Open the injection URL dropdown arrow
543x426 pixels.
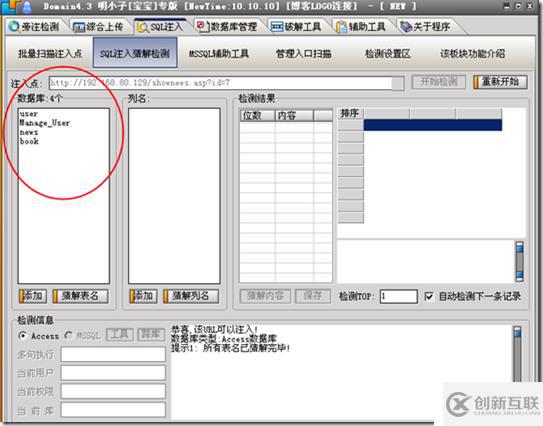click(398, 83)
